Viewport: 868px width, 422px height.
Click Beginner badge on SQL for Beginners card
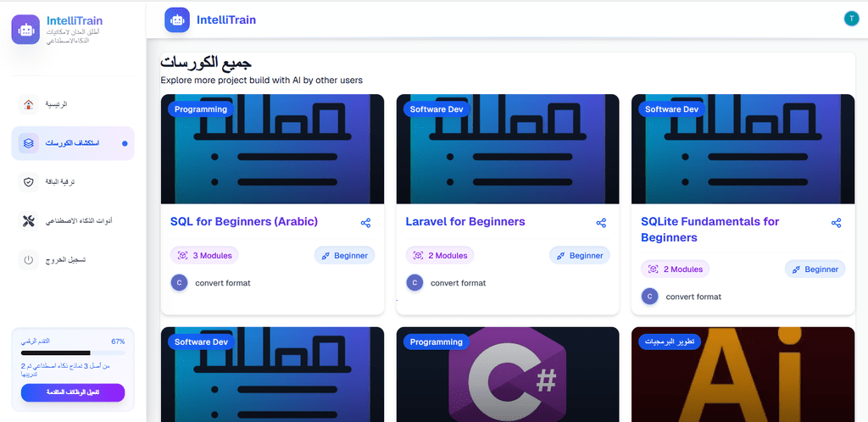coord(344,256)
